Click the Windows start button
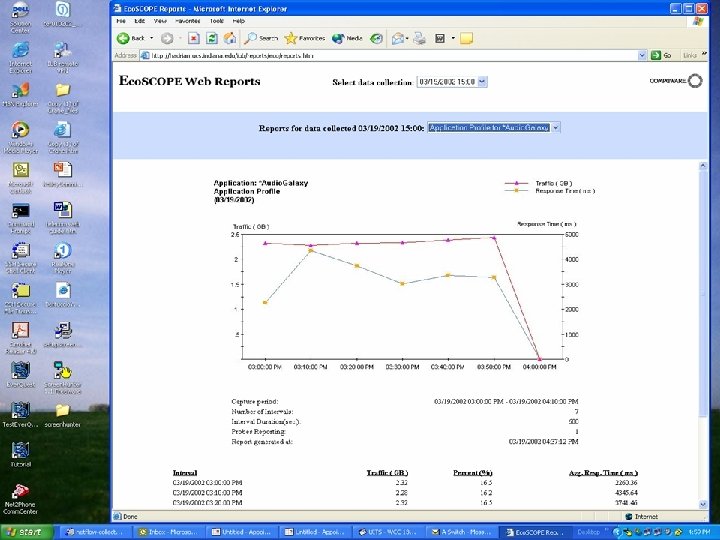Screen dimensions: 720x540 25,532
